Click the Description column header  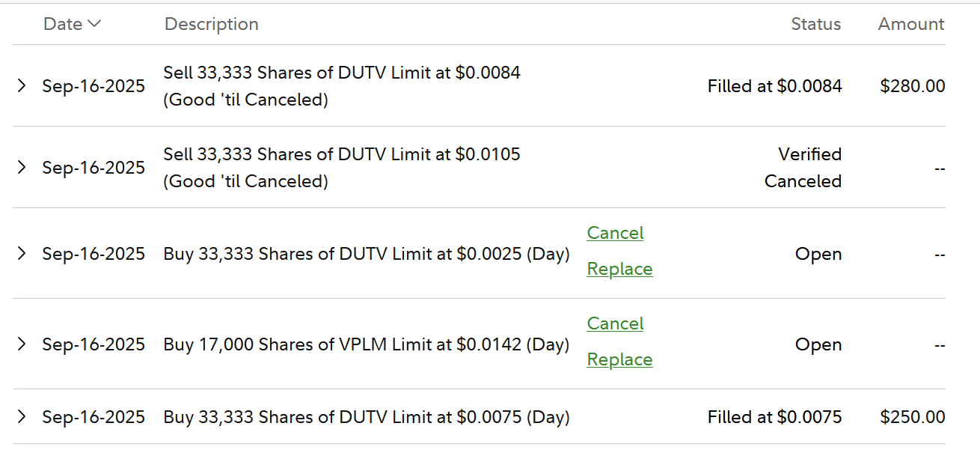click(211, 24)
